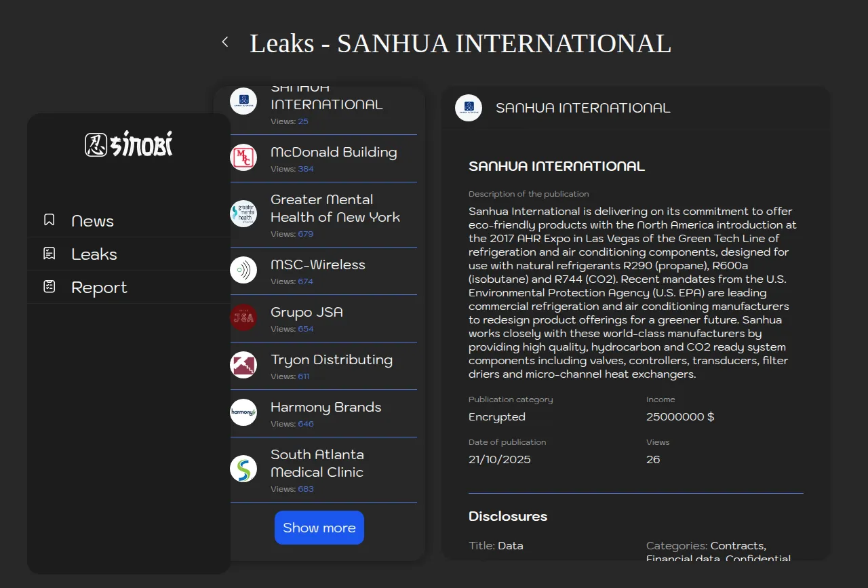Click the Harmony Brands logo icon
Viewport: 868px width, 588px height.
tap(243, 412)
